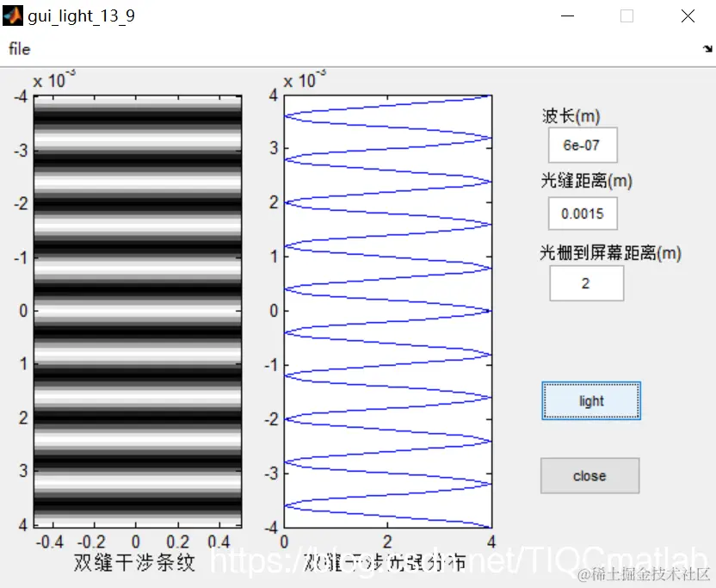Open the file menu
This screenshot has height=588, width=716.
click(18, 49)
